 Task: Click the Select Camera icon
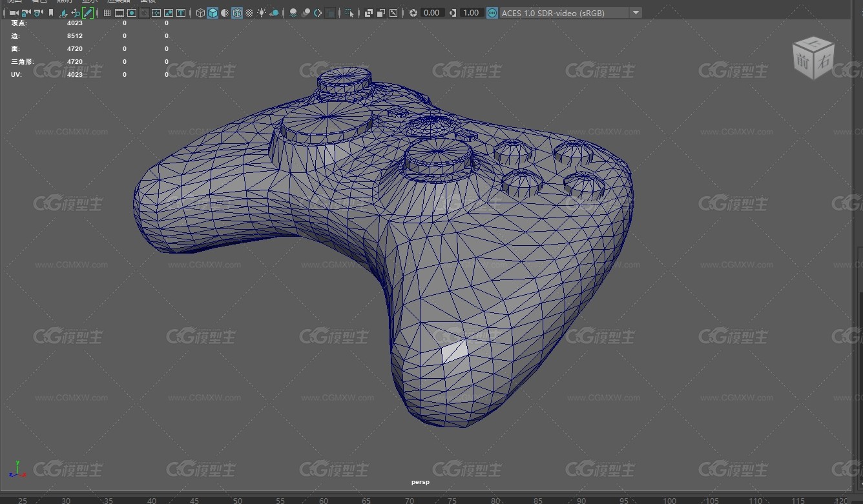pyautogui.click(x=14, y=13)
